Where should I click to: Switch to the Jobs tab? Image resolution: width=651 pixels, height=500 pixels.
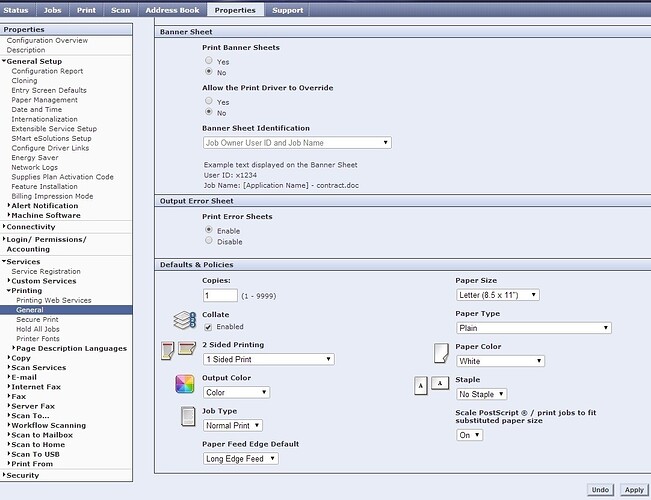point(52,10)
